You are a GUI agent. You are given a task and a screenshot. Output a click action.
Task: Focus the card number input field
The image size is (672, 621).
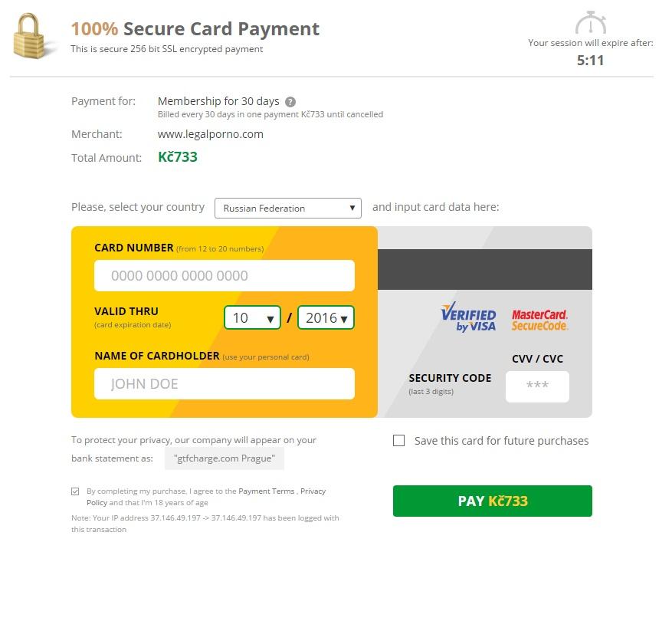(224, 276)
